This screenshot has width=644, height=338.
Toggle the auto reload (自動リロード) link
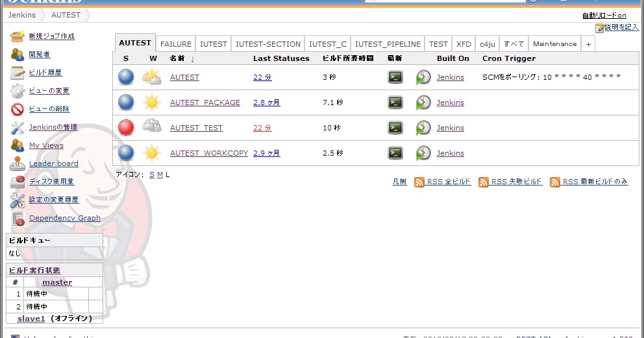coord(604,15)
